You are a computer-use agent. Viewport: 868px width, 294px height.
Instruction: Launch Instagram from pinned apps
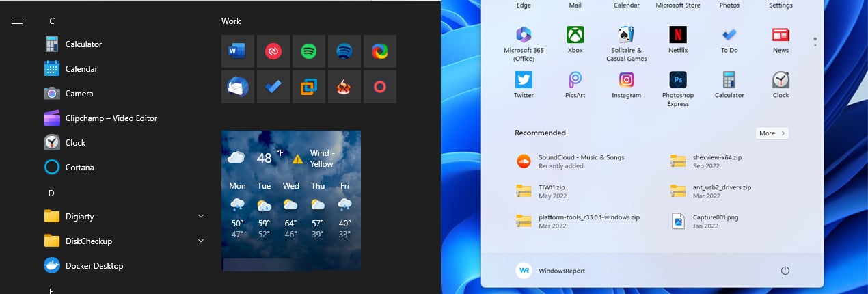(626, 85)
